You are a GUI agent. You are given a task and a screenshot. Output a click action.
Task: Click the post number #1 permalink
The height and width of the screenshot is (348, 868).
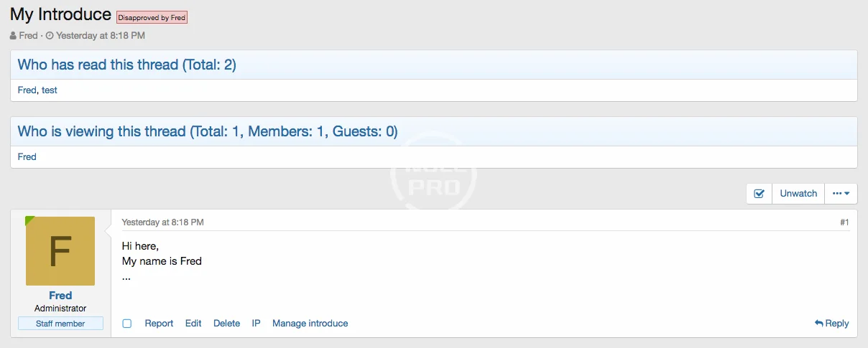point(844,222)
